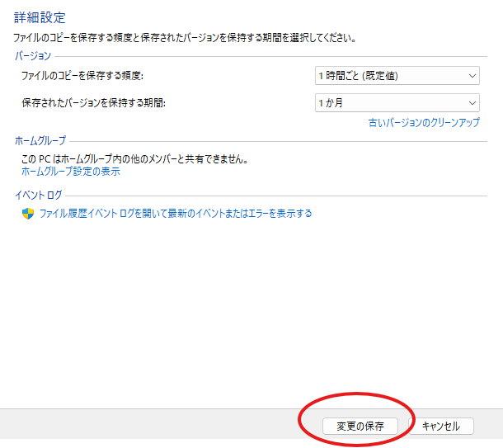Open the 1 時間ごと (既定値) frequency dropdown
503x448 pixels.
click(397, 76)
